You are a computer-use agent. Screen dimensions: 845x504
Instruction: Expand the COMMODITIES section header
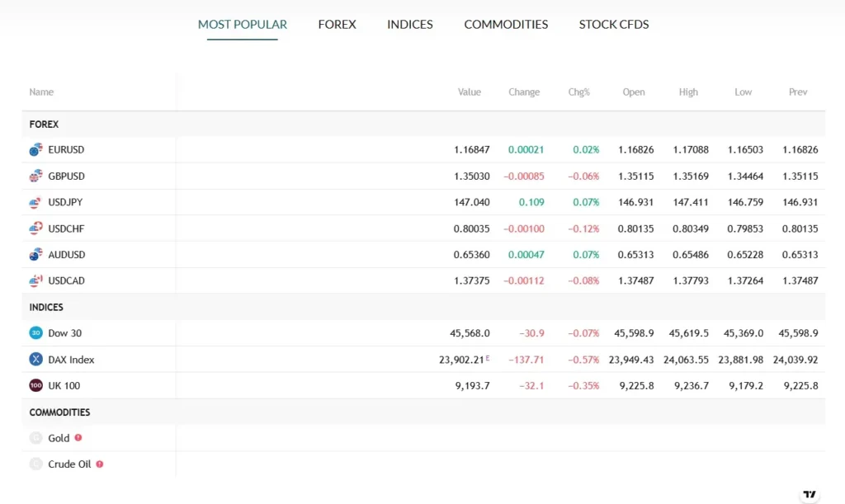pos(59,412)
